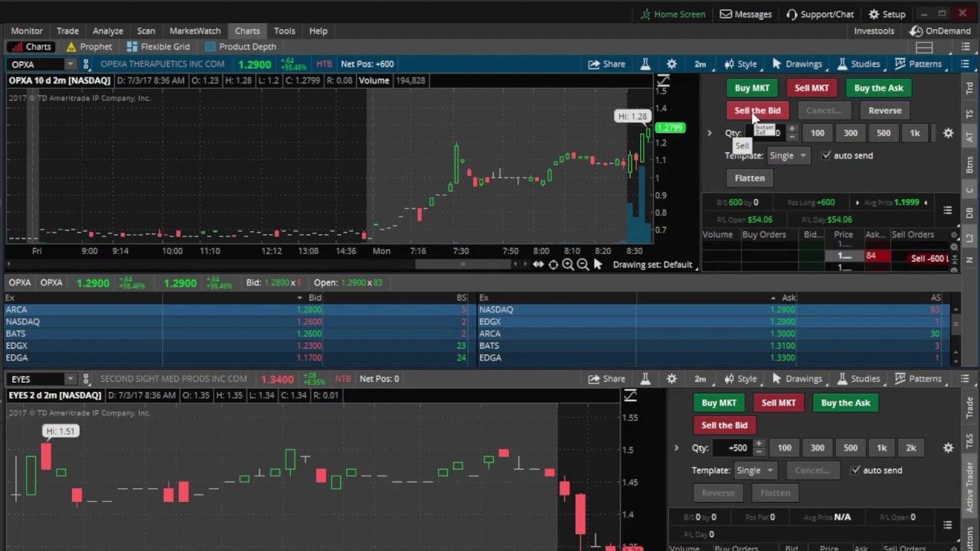Open Support/Chat headset in top bar
Viewport: 980px width, 551px height.
pyautogui.click(x=819, y=14)
